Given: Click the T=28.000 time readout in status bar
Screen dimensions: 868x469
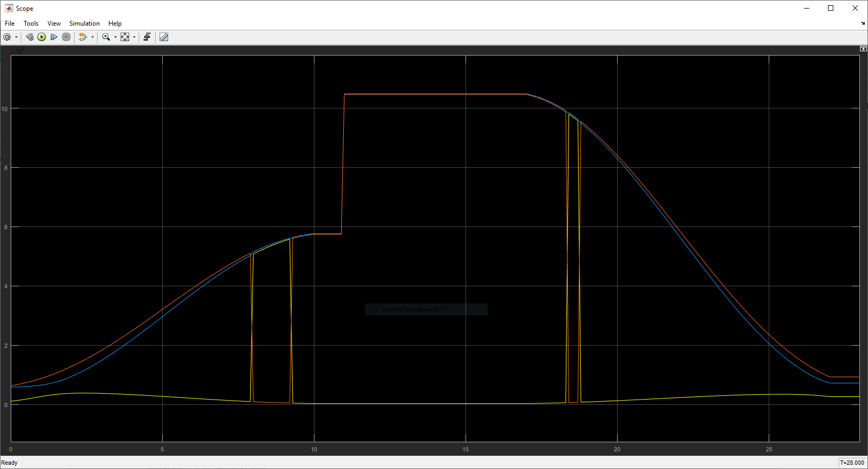Looking at the screenshot, I should (x=851, y=463).
